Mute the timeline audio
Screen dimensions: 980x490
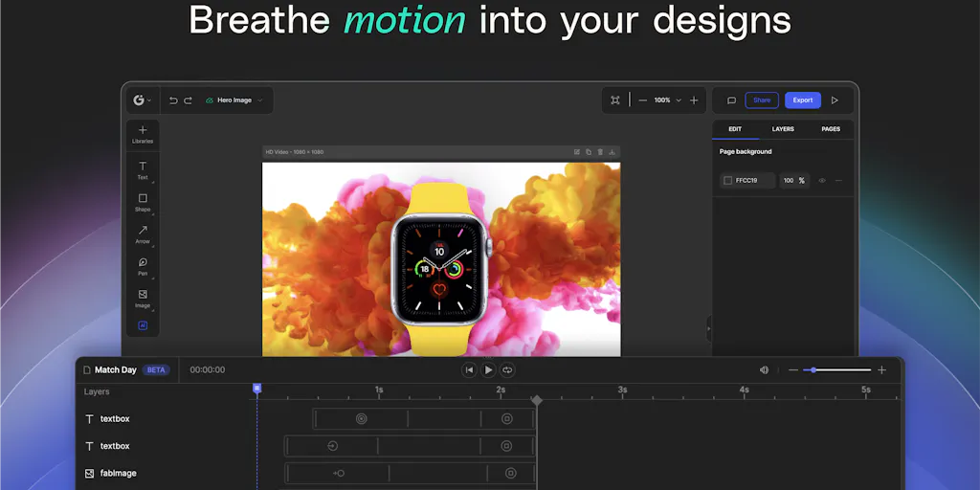[764, 370]
